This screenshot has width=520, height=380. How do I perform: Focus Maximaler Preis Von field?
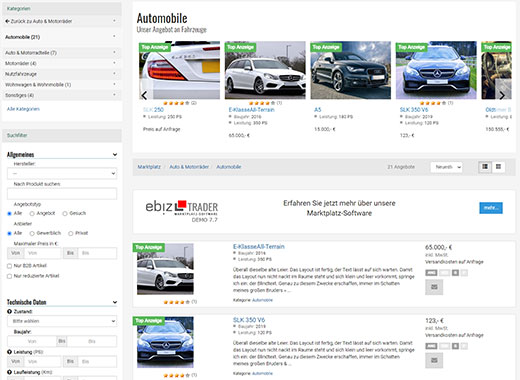click(43, 253)
